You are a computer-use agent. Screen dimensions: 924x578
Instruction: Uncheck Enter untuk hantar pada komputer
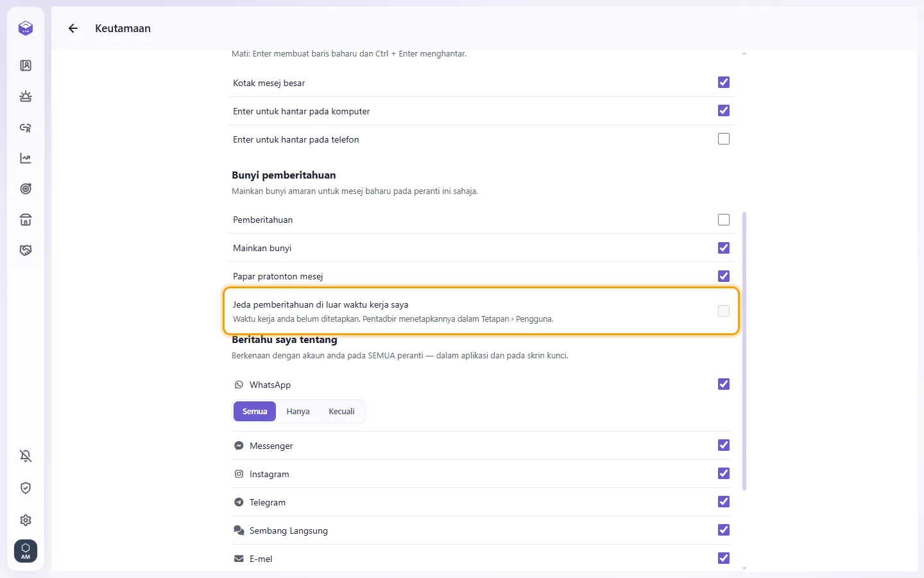724,110
